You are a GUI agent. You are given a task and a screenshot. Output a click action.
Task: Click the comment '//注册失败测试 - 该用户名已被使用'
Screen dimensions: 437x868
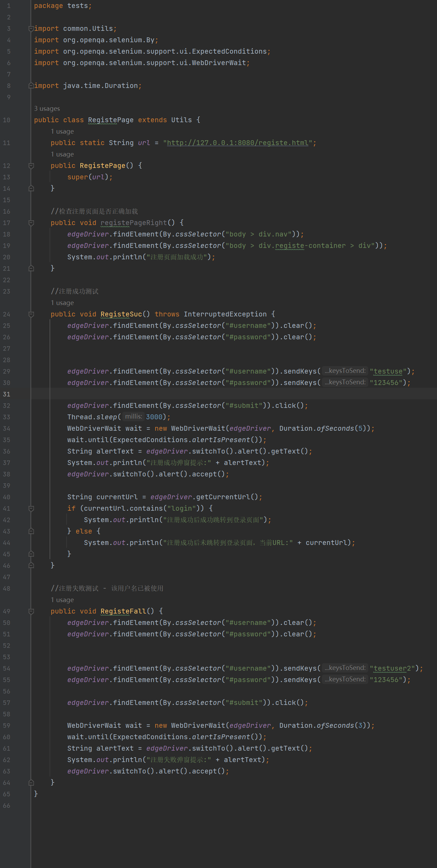point(107,589)
